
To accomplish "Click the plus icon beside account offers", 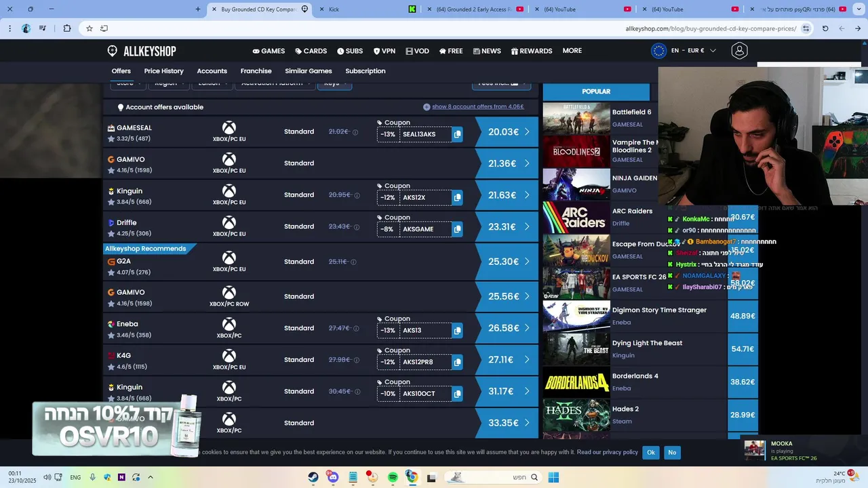I will click(x=427, y=107).
